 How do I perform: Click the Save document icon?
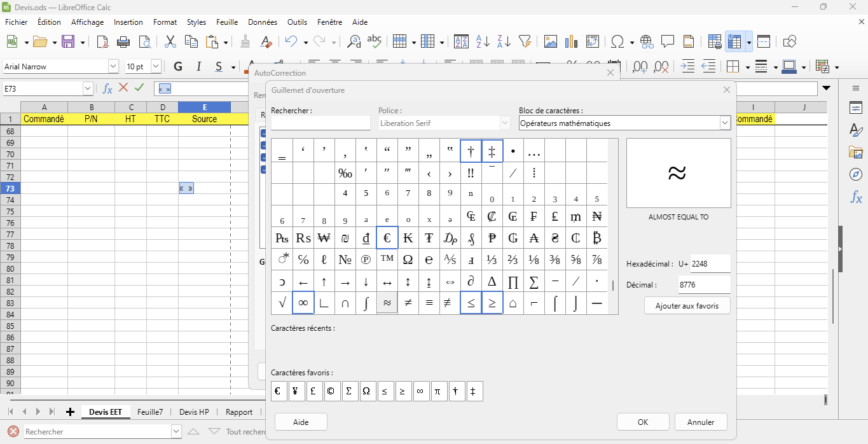pos(68,42)
